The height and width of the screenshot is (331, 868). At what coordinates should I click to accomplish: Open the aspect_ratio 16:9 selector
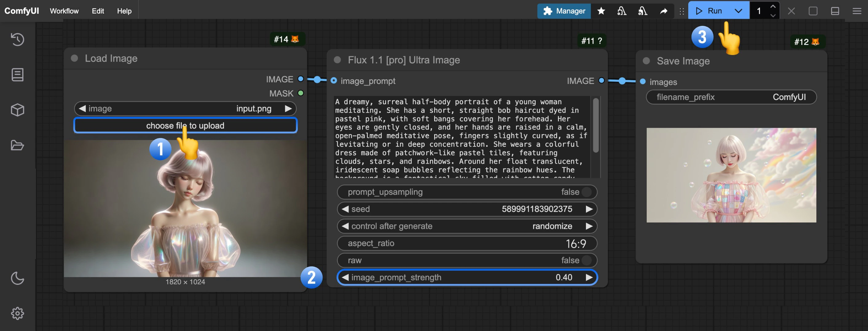click(x=467, y=243)
